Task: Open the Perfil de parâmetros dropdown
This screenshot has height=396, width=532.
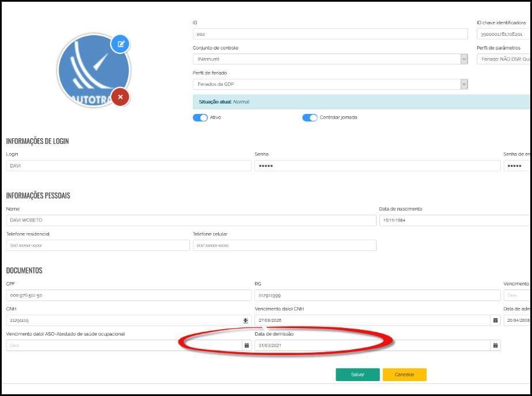Action: point(504,59)
